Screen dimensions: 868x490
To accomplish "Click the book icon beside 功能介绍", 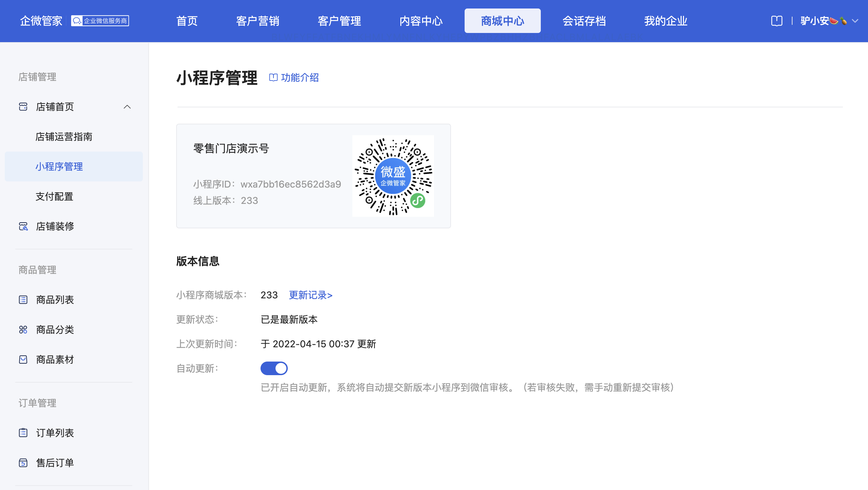I will (273, 77).
